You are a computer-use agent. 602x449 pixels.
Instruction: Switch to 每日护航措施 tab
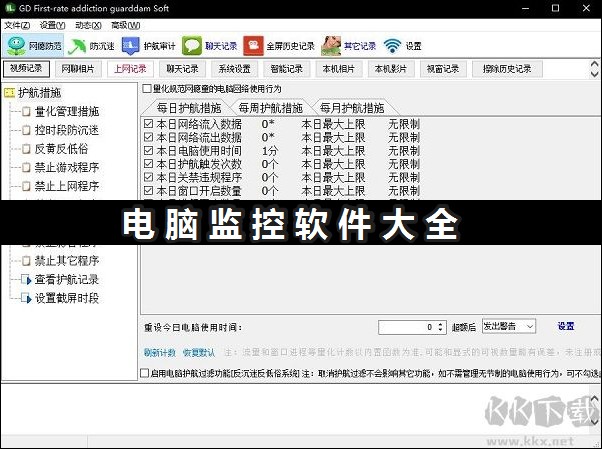[x=189, y=108]
